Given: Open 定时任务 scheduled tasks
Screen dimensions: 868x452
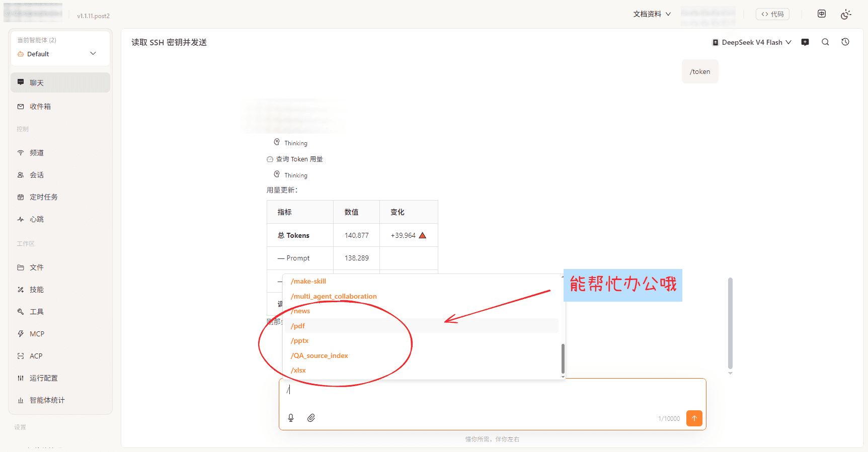Looking at the screenshot, I should [x=60, y=197].
